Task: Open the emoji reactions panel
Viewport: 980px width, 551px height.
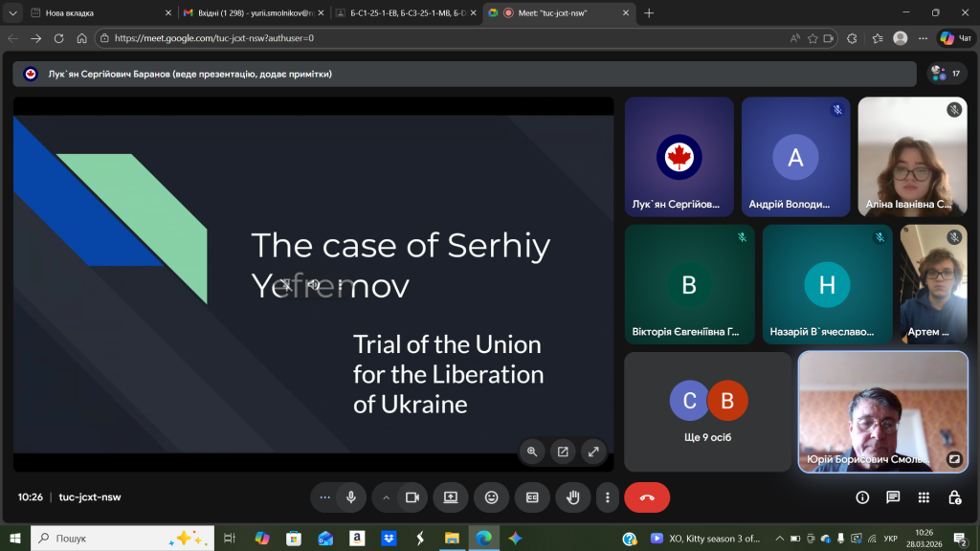Action: click(491, 497)
